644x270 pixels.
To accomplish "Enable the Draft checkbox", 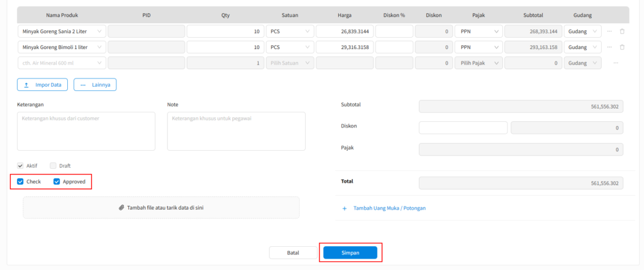I will click(53, 166).
